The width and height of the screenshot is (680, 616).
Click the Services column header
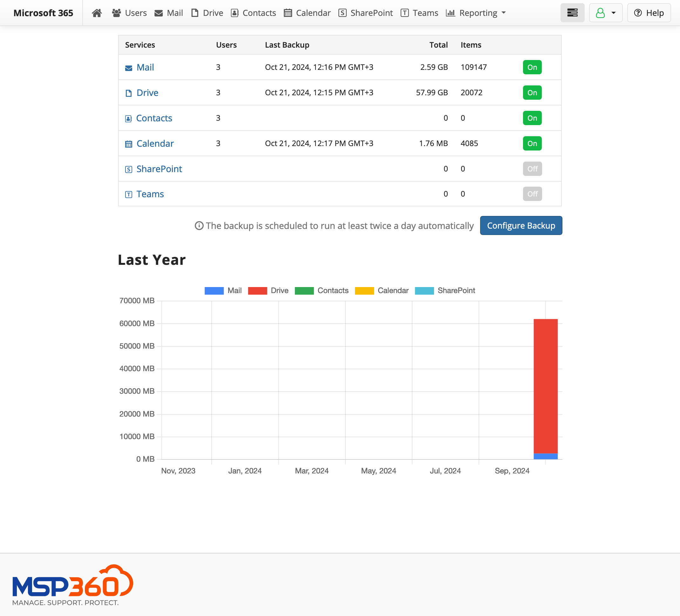(140, 45)
